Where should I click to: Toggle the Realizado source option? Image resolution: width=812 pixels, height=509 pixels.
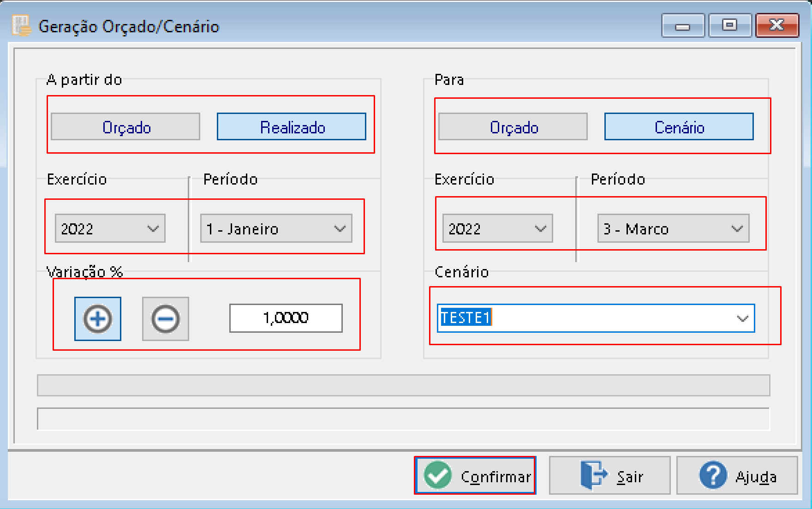pyautogui.click(x=292, y=127)
